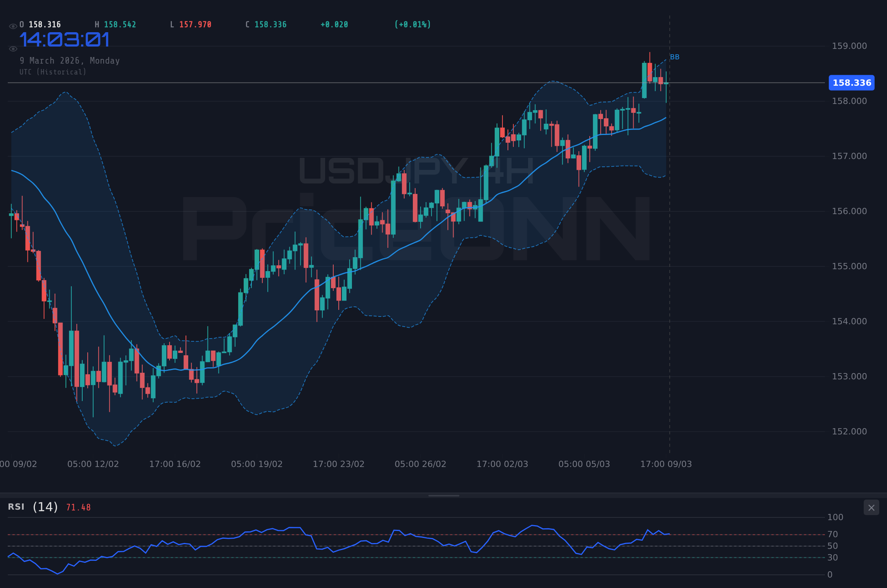Click the 153.000 price axis label
The image size is (887, 588).
(x=849, y=377)
